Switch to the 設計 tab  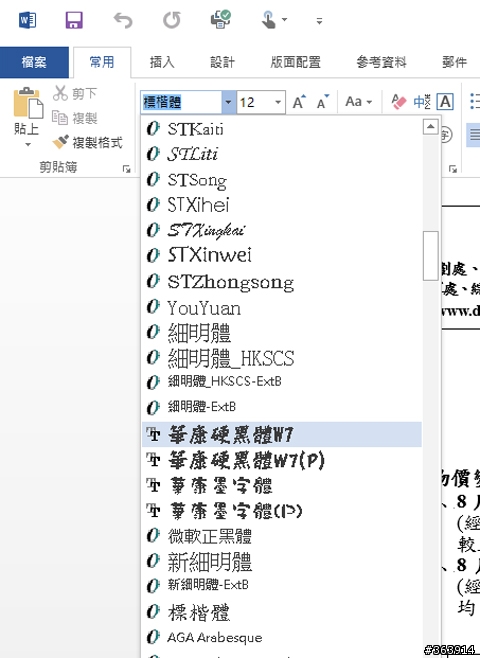[222, 62]
